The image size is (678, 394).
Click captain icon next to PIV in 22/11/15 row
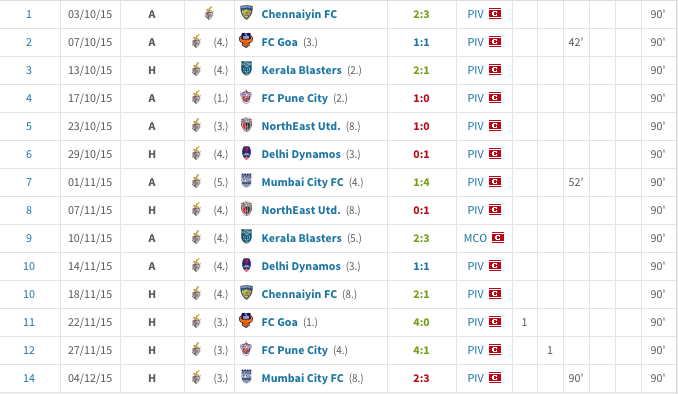click(x=495, y=321)
